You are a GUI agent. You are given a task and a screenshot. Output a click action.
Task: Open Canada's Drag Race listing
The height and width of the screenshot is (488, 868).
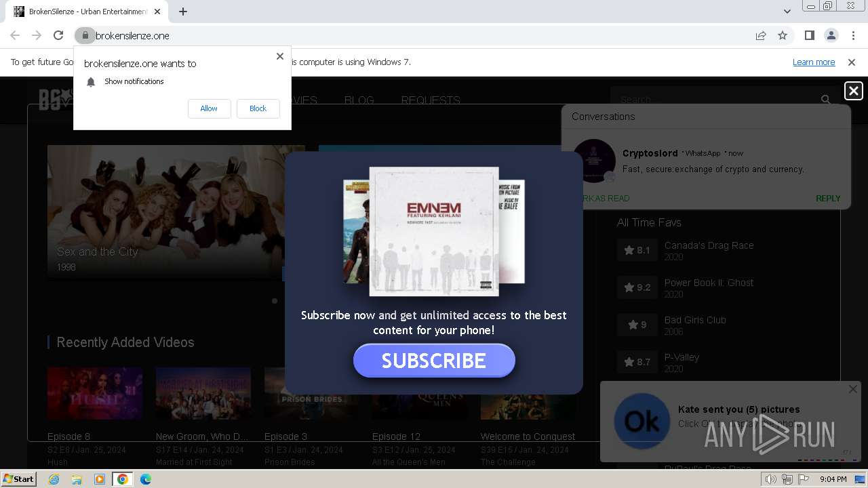[709, 245]
